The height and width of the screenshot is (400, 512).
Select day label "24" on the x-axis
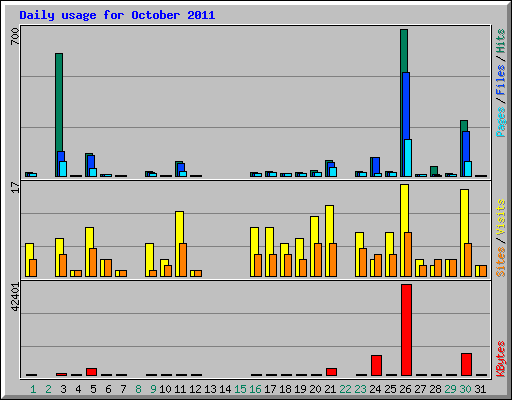click(x=375, y=389)
